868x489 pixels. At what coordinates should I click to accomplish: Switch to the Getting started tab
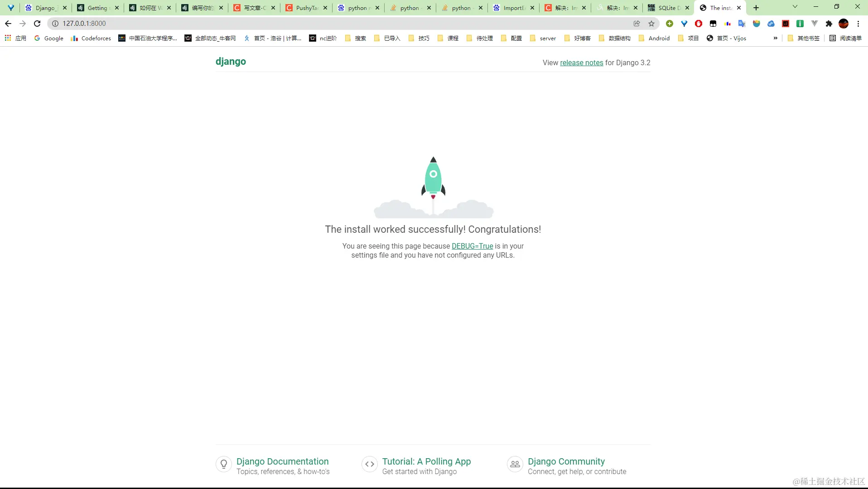[x=98, y=8]
